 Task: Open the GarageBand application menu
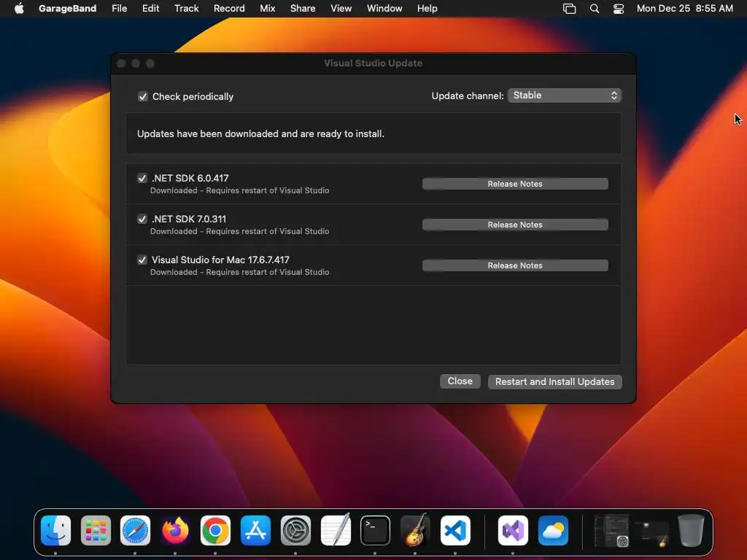[67, 9]
